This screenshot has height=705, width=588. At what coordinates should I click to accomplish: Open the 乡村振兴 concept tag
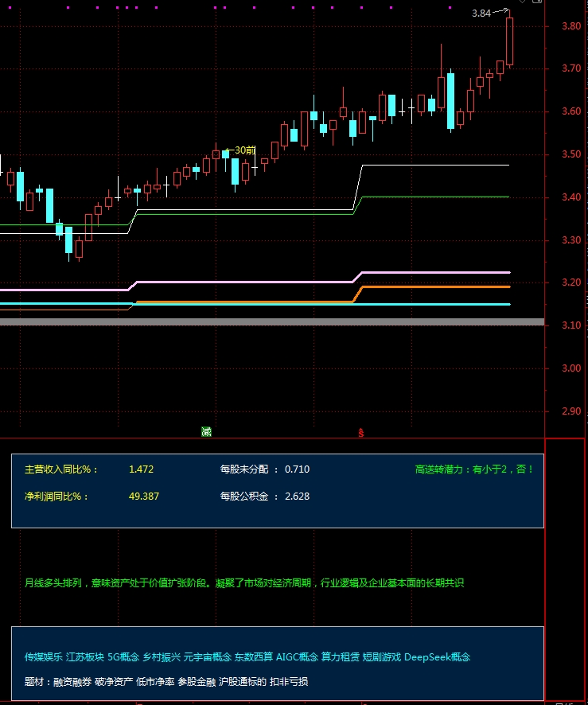click(162, 657)
